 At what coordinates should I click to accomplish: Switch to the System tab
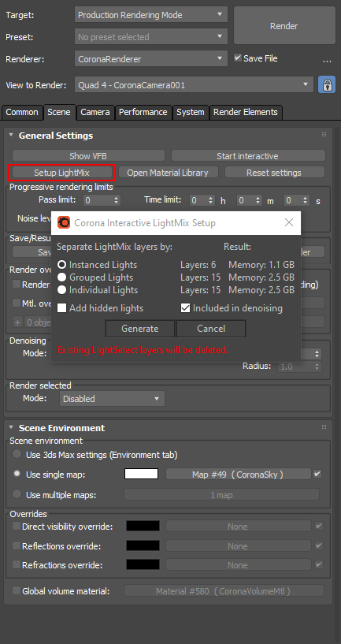191,112
